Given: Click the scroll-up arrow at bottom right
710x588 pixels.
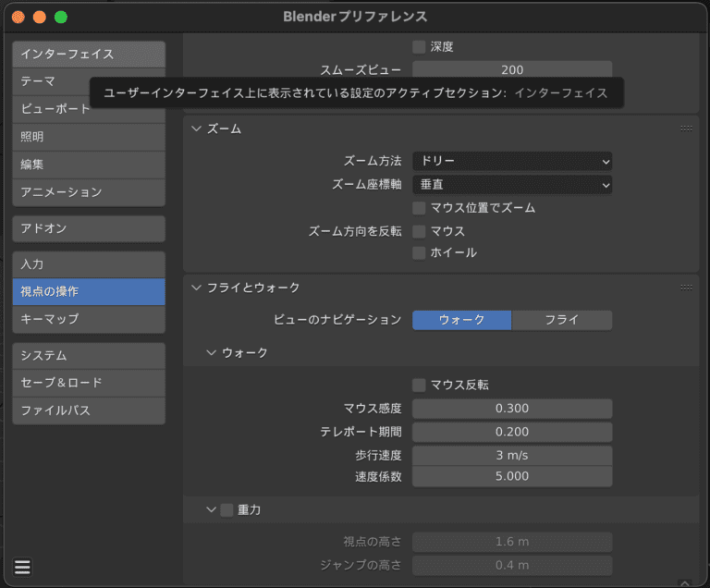Looking at the screenshot, I should pos(685,583).
